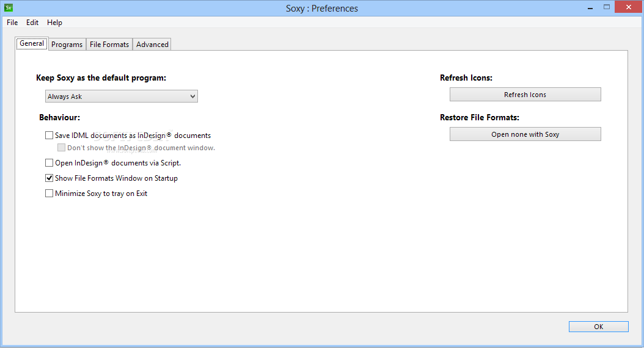Switch to the File Formats tab

pyautogui.click(x=109, y=45)
